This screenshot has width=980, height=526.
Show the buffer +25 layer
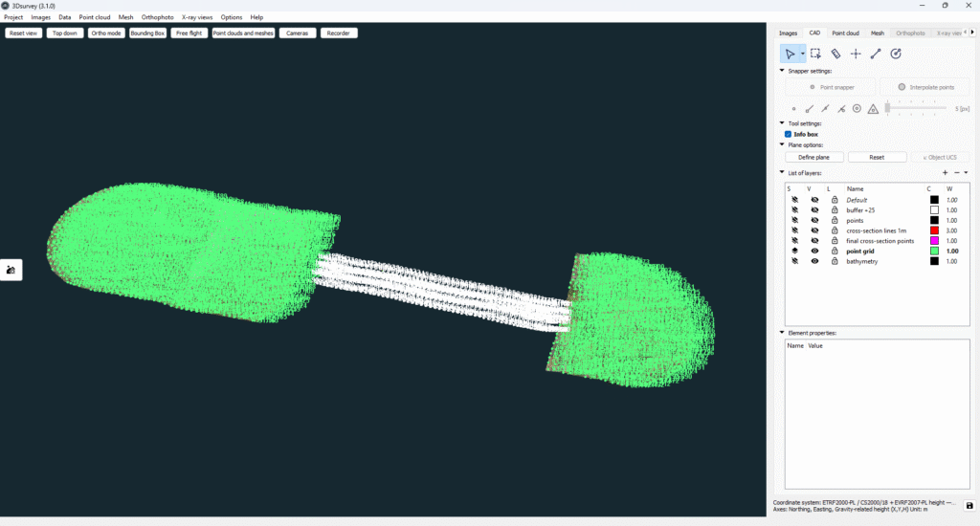click(814, 209)
